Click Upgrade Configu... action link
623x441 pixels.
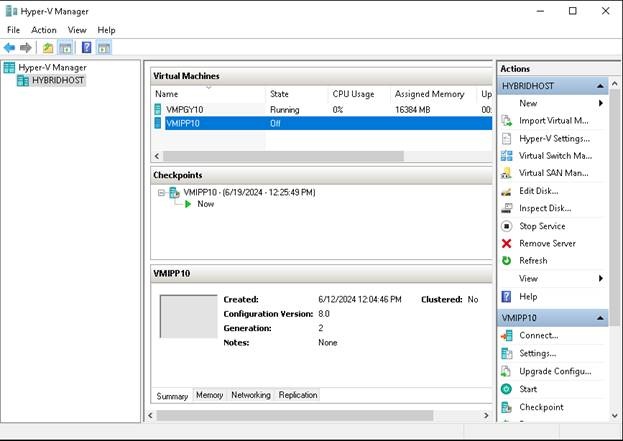(x=555, y=371)
